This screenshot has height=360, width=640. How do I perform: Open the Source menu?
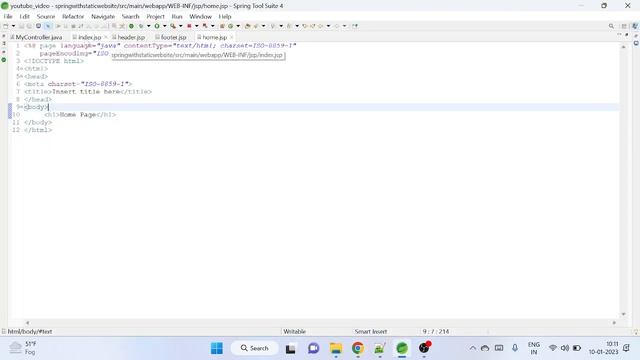46,16
